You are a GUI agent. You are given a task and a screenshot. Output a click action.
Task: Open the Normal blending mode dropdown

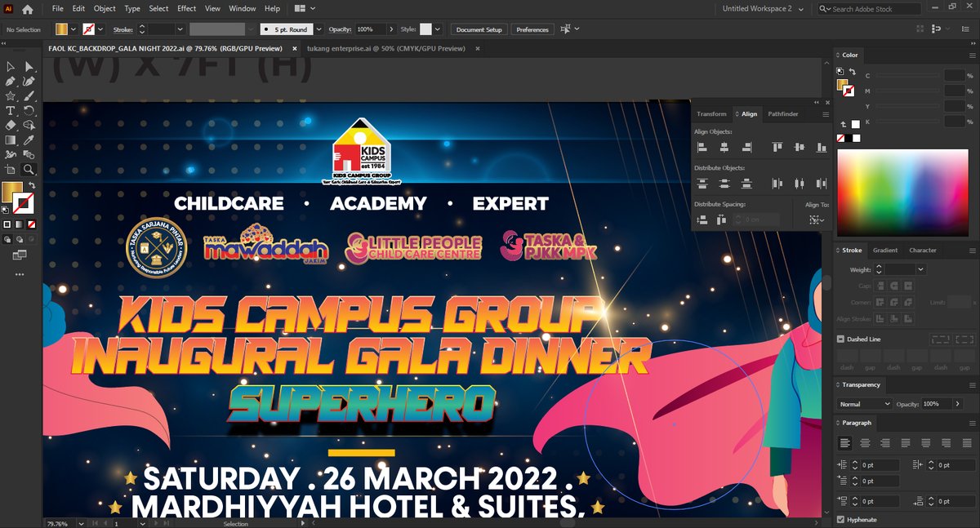point(865,404)
